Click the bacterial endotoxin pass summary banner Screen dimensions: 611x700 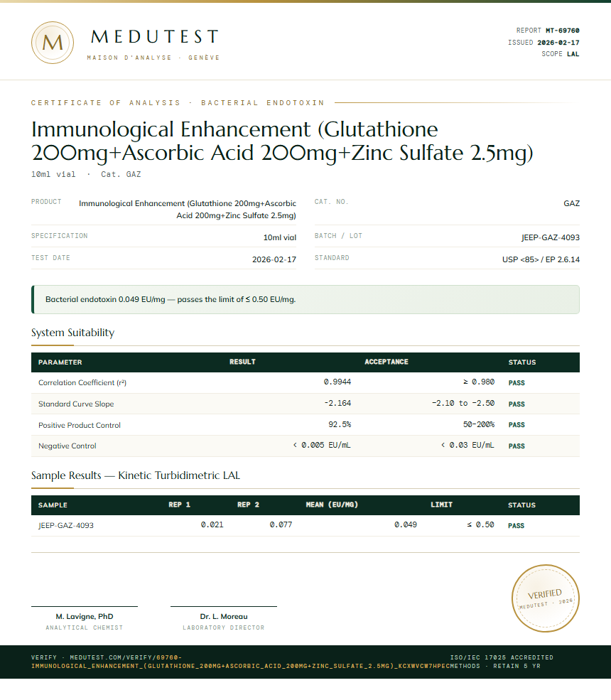coord(305,300)
